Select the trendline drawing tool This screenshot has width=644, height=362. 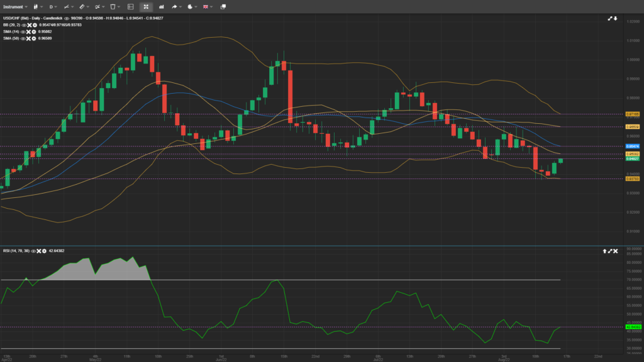tap(67, 5)
